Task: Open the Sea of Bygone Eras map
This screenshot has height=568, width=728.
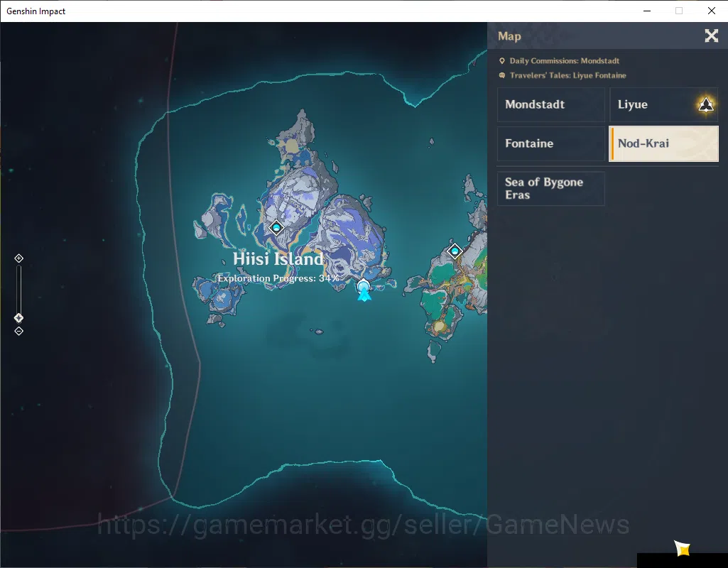Action: click(551, 188)
